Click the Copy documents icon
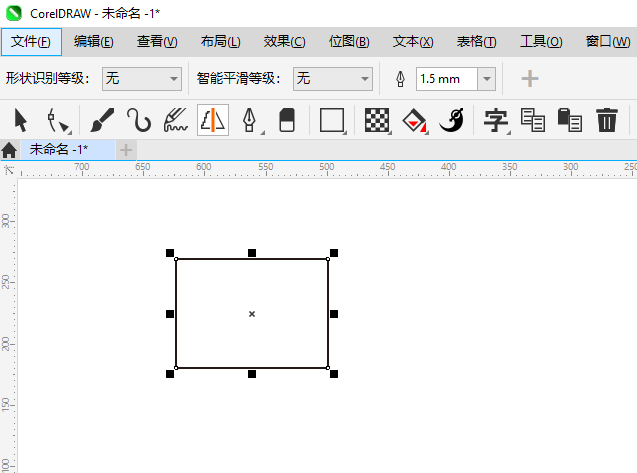 pyautogui.click(x=533, y=120)
